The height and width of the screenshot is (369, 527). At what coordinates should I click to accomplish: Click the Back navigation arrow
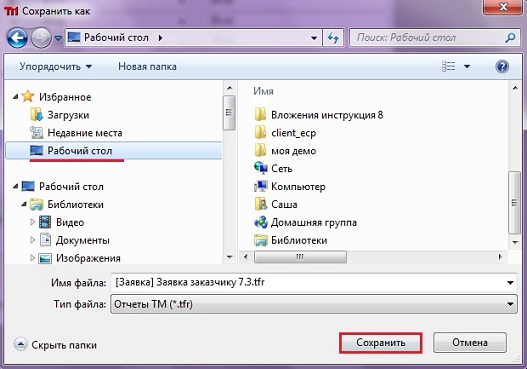coord(17,38)
